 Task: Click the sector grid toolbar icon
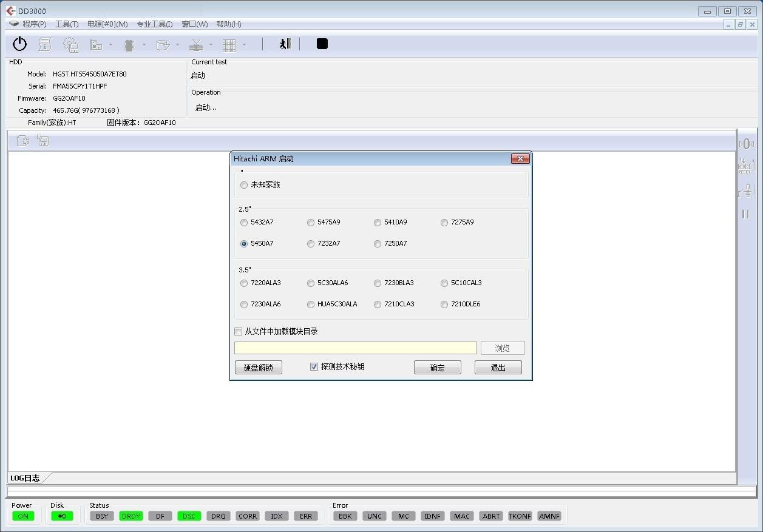229,45
